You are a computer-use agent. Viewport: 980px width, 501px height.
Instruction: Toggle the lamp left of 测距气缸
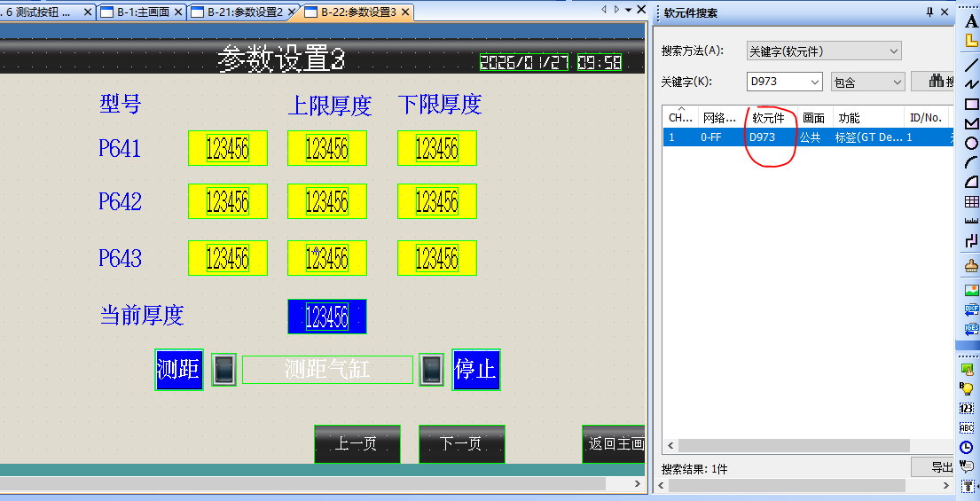tap(223, 370)
